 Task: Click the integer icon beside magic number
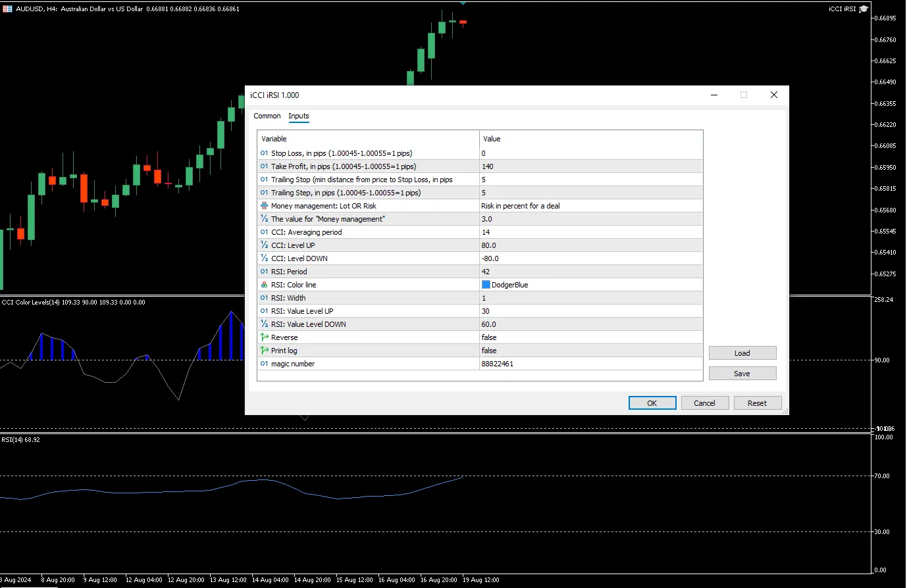[x=264, y=364]
